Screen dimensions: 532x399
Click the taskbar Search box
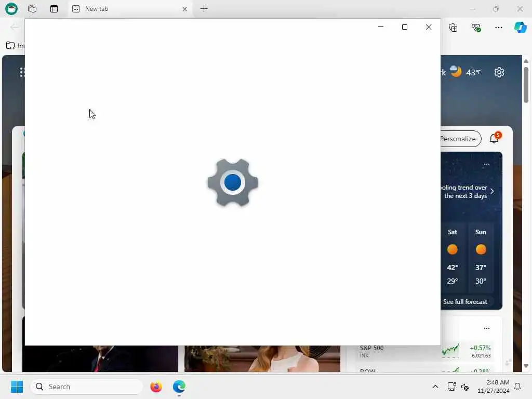(x=87, y=387)
